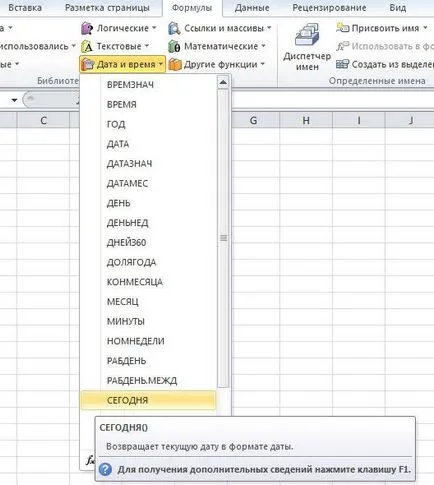Switch to the Данные tab
Screen dimensions: 434x485
[x=252, y=8]
